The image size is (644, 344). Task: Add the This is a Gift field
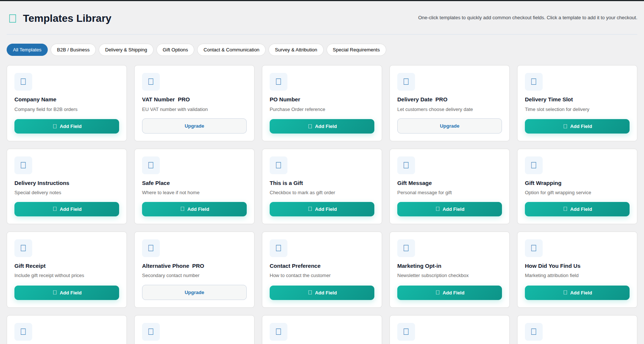322,209
